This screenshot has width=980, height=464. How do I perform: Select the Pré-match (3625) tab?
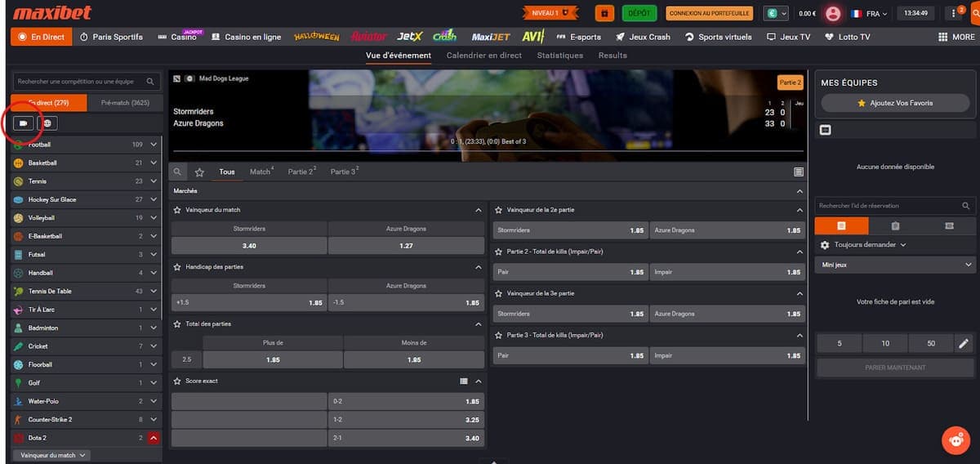point(124,103)
